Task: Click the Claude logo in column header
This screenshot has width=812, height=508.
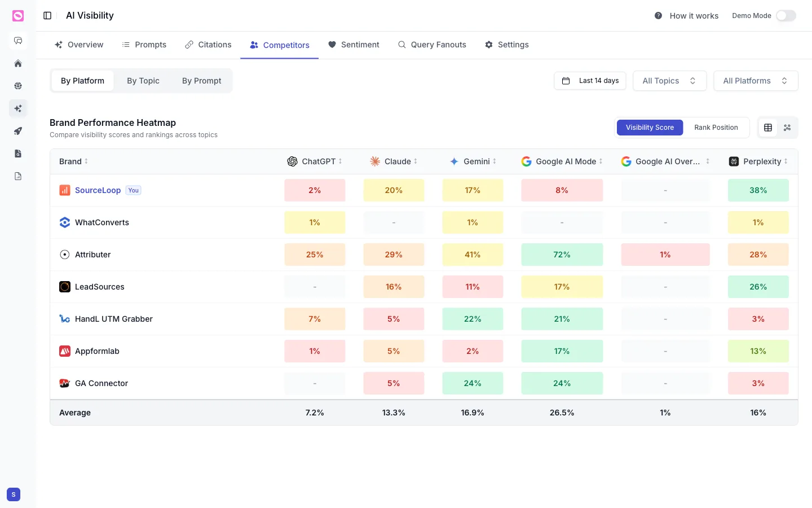Action: click(x=375, y=161)
